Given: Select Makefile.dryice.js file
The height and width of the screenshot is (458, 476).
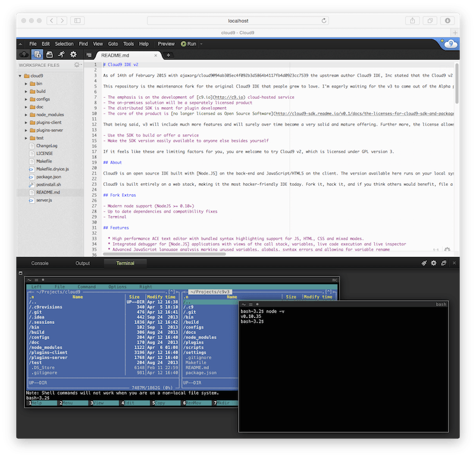Looking at the screenshot, I should [x=52, y=169].
